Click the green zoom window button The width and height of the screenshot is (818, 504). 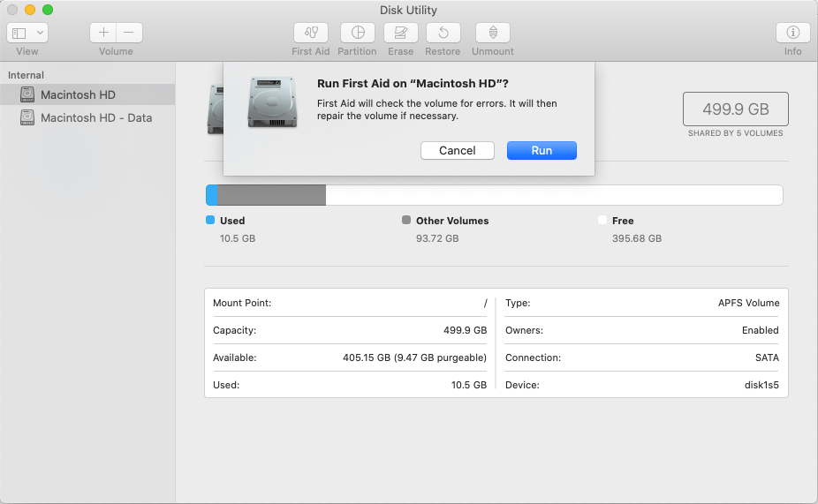coord(48,10)
